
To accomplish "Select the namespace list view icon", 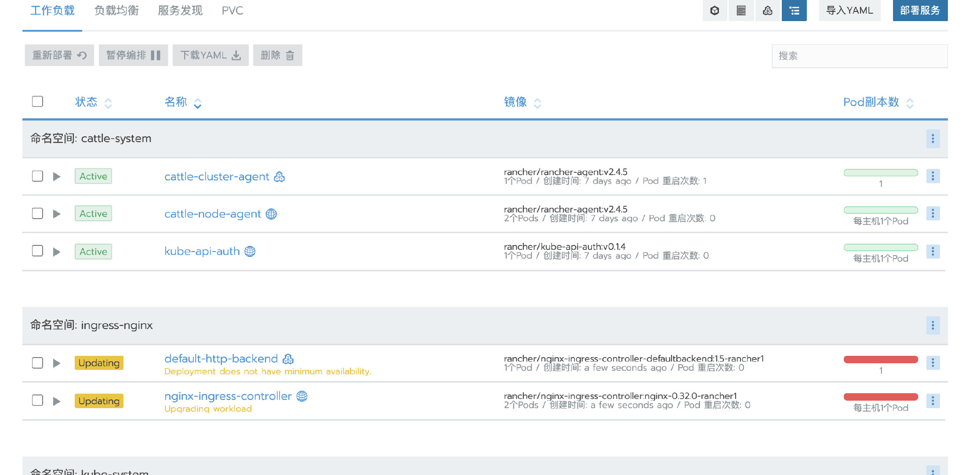I will (794, 11).
